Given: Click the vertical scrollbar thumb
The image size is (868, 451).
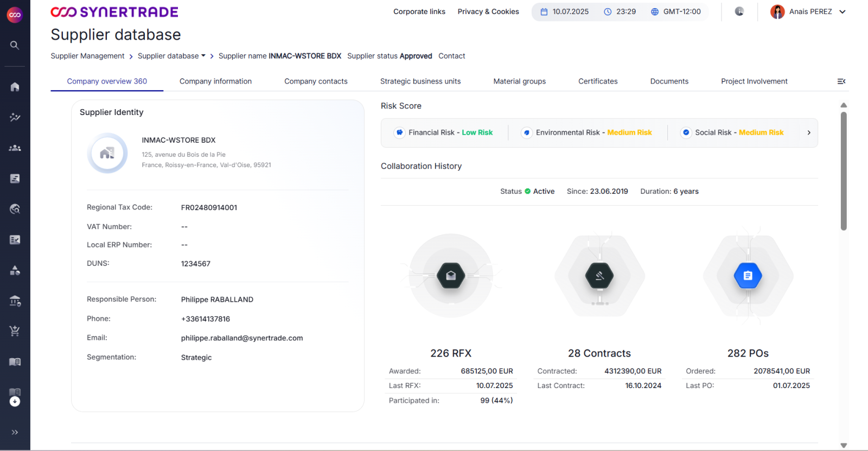Looking at the screenshot, I should [x=844, y=171].
